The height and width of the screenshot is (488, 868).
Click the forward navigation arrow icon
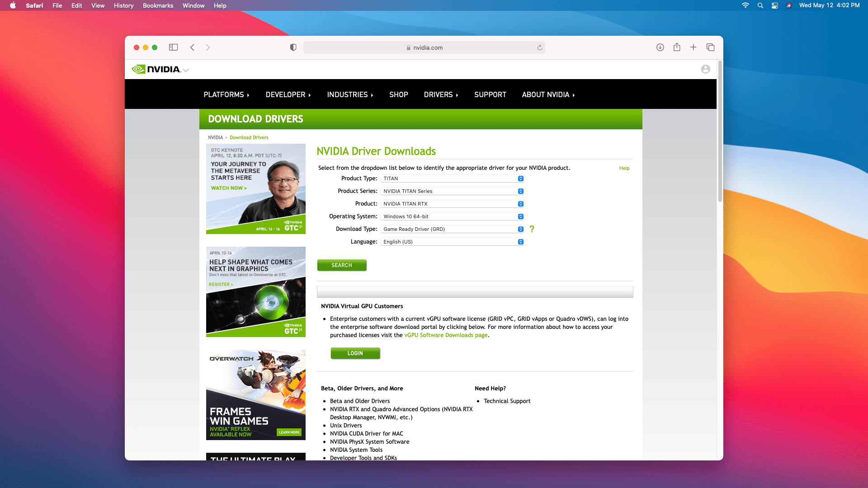tap(208, 47)
